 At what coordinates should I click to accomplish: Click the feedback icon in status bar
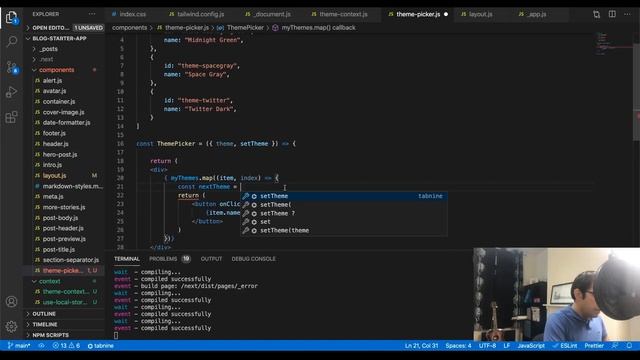615,346
